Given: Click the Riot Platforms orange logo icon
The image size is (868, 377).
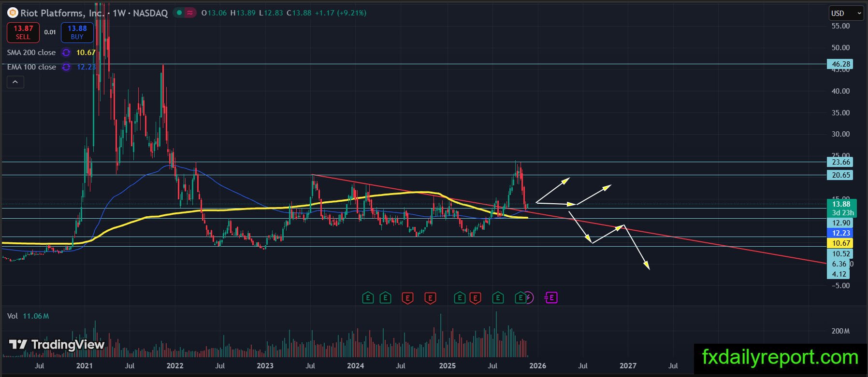Looking at the screenshot, I should (x=13, y=13).
